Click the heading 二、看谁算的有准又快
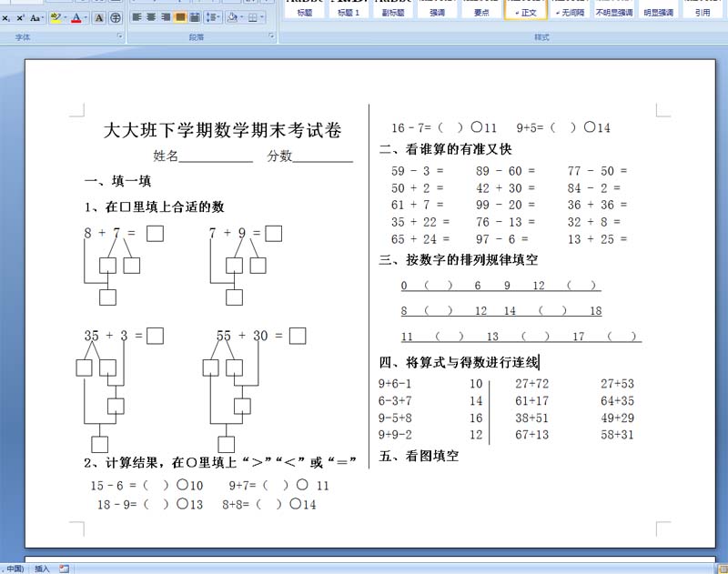 click(x=445, y=149)
